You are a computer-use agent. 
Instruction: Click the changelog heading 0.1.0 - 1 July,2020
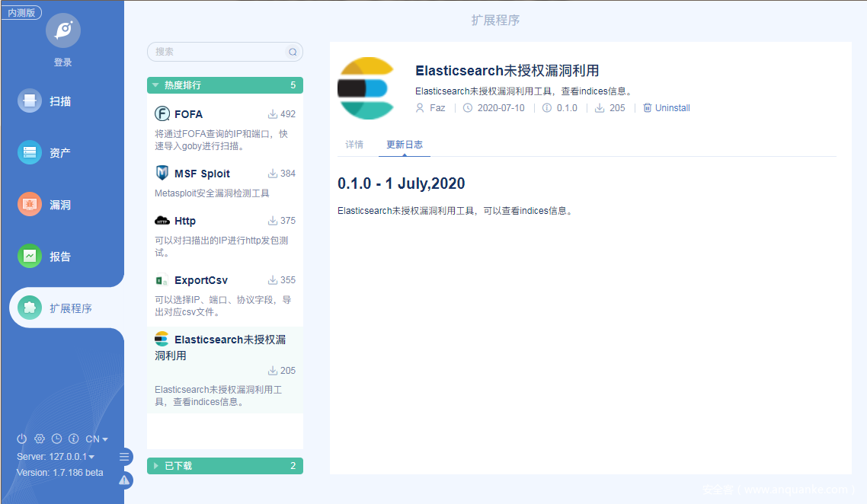point(402,183)
